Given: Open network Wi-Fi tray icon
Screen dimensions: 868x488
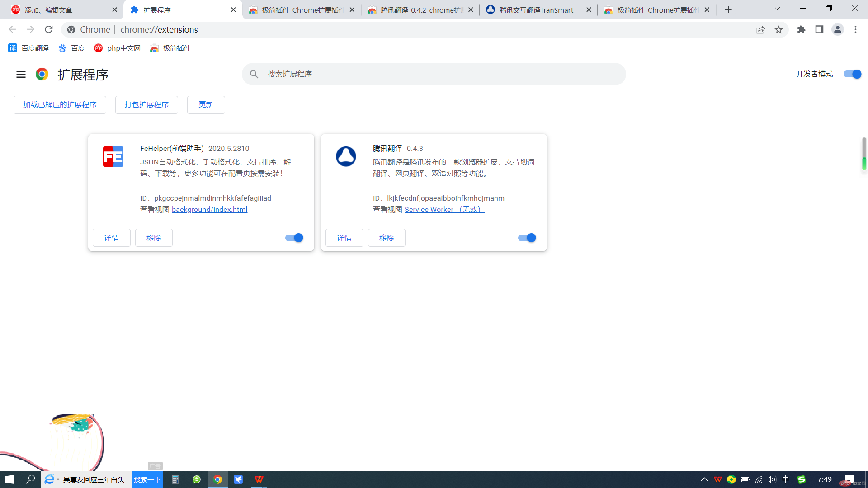Looking at the screenshot, I should [759, 479].
